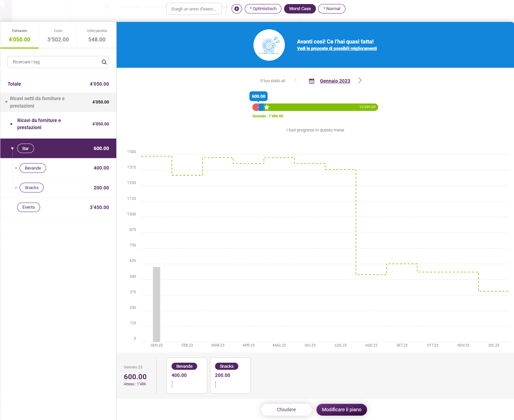
Task: Click the target goal icon in banner
Action: tap(269, 45)
